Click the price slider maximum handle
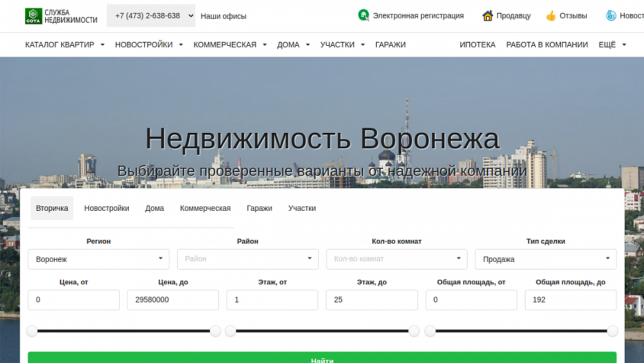This screenshot has height=363, width=644. click(x=215, y=331)
